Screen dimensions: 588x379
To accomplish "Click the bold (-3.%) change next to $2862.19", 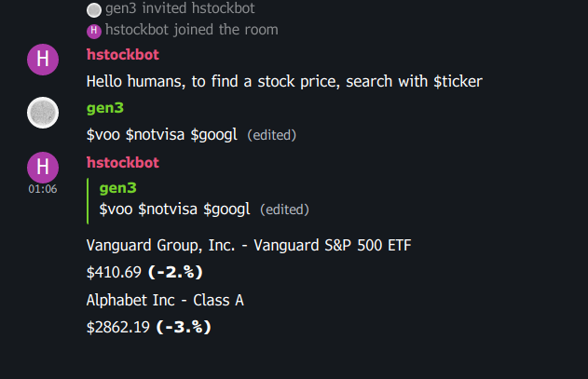I will (x=184, y=327).
